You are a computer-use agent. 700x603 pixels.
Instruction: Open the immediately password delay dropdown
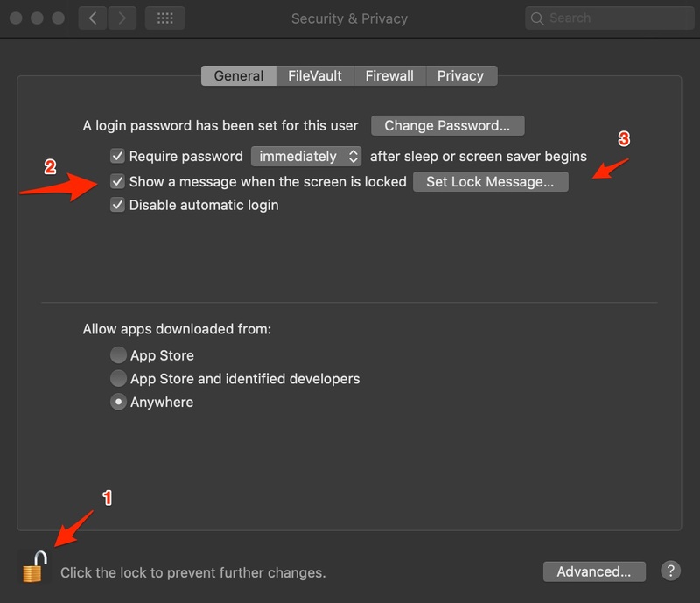pos(306,157)
